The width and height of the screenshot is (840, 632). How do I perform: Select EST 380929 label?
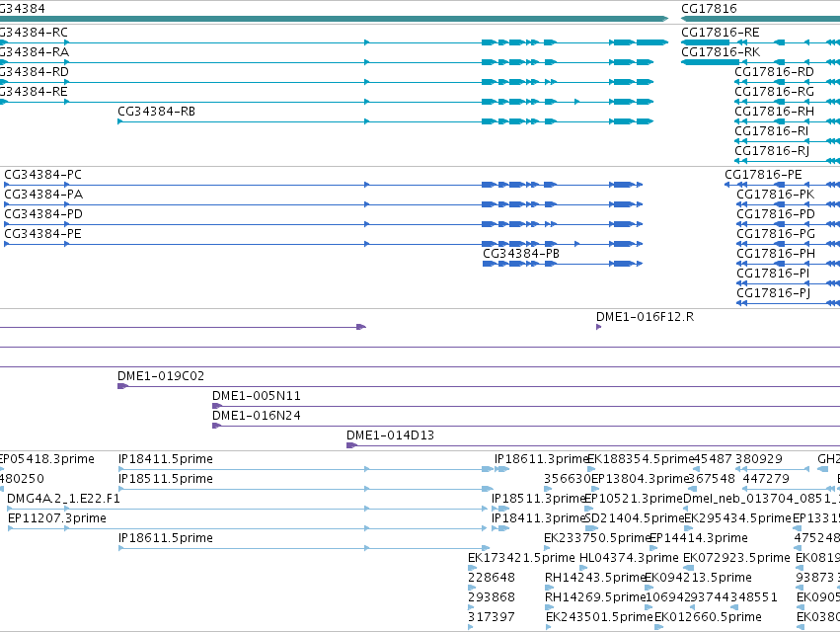[x=759, y=459]
